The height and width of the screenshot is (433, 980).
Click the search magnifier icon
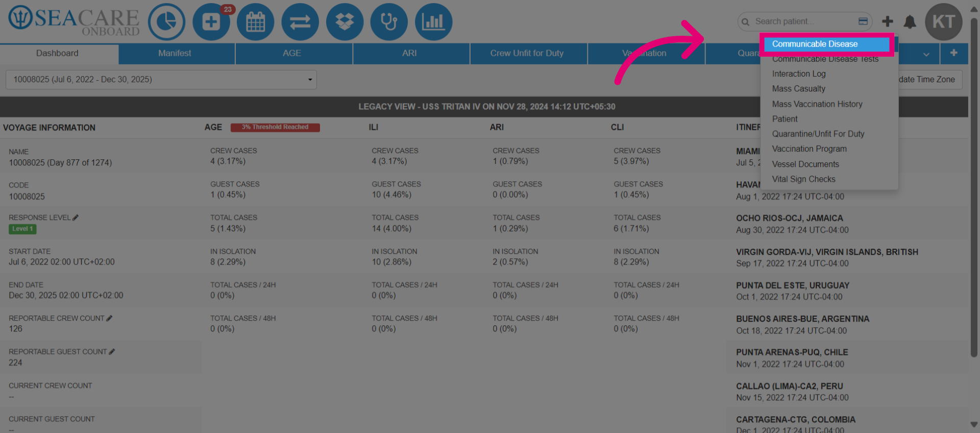(x=746, y=21)
